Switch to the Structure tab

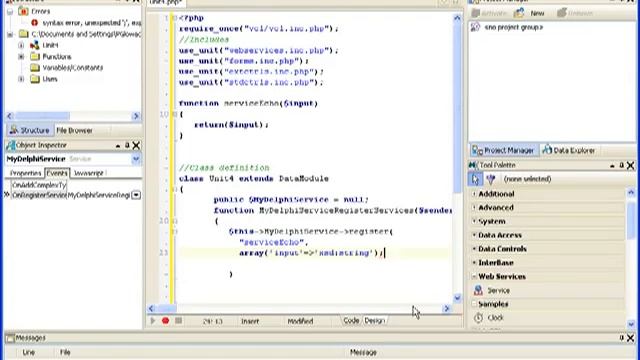(x=29, y=130)
